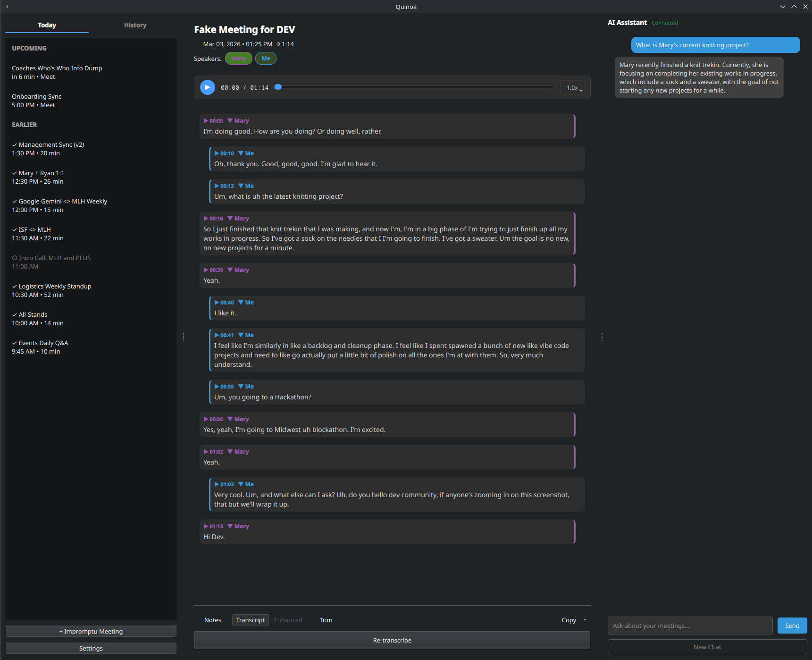Open Coaches Who's Who Info Dump meeting
This screenshot has width=812, height=660.
(91, 72)
